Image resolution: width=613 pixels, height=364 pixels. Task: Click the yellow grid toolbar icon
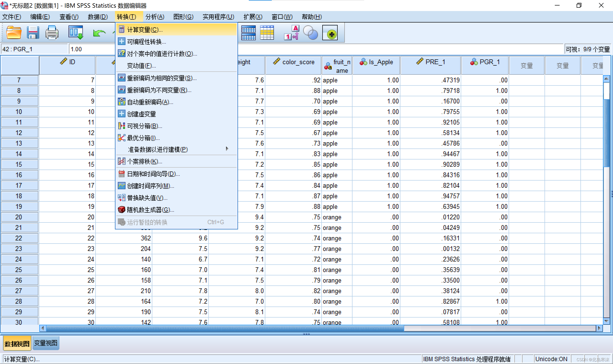pos(267,33)
